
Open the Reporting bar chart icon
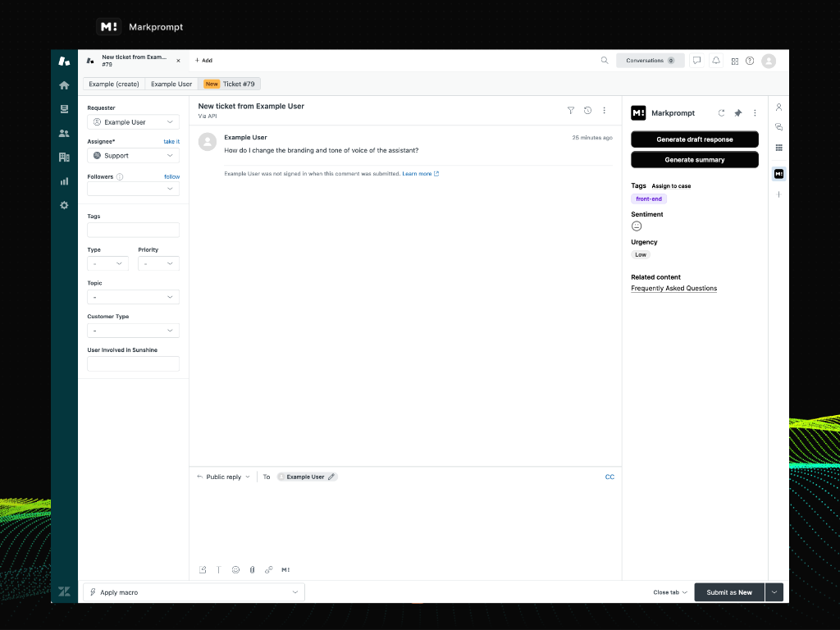64,181
